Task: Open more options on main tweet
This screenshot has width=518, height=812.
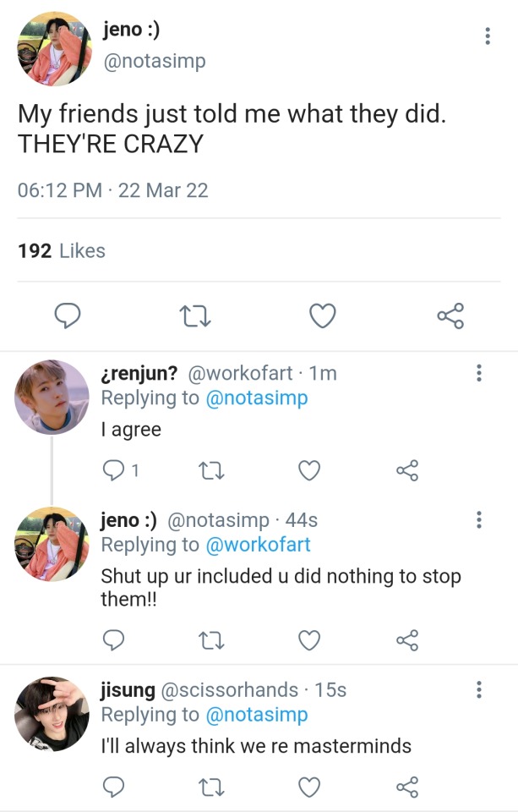Action: click(x=487, y=36)
